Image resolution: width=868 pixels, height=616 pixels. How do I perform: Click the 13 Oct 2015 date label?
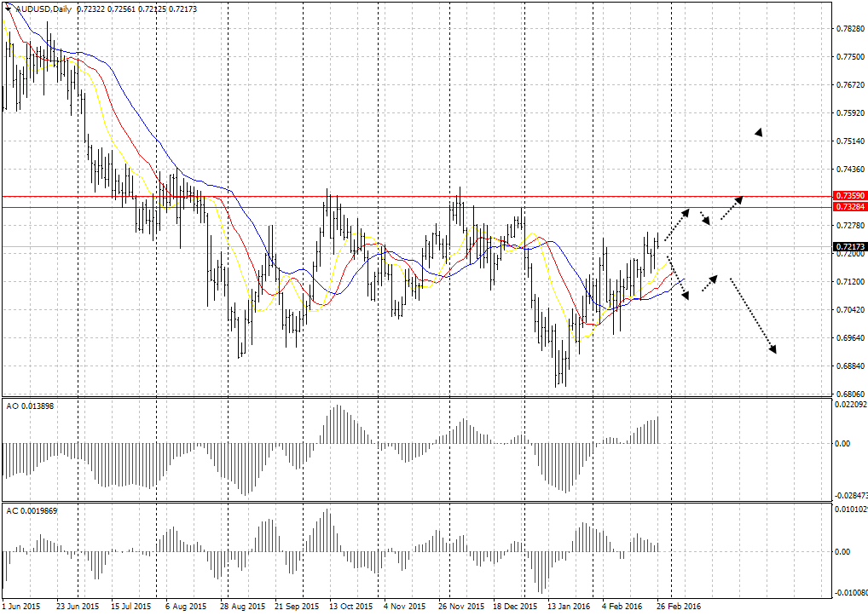pos(350,607)
